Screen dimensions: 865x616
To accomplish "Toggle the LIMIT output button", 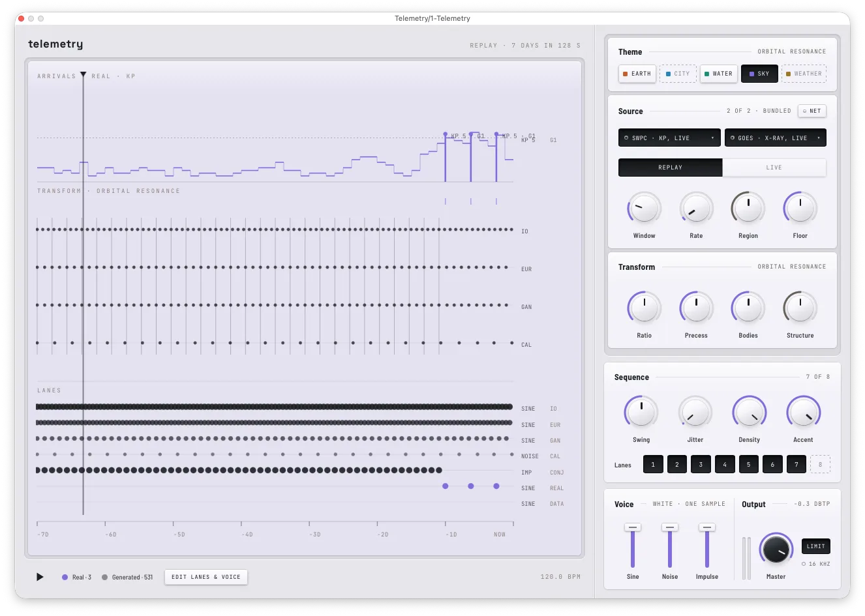I will coord(816,546).
